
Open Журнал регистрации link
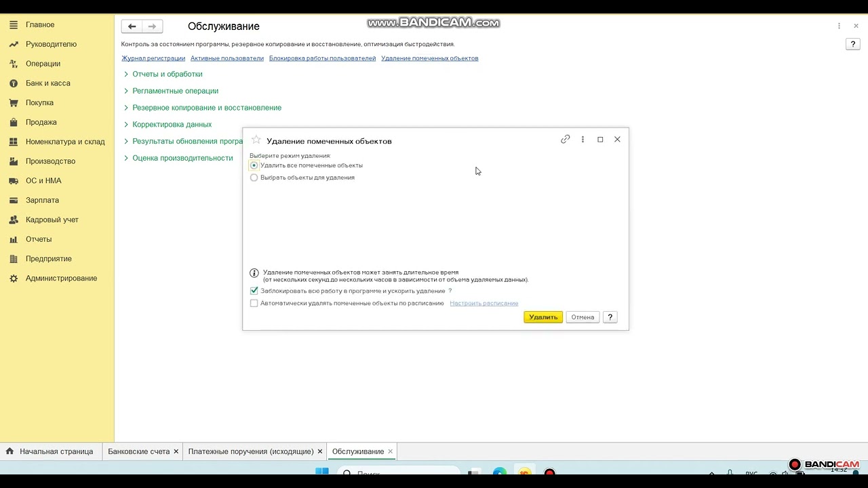153,58
